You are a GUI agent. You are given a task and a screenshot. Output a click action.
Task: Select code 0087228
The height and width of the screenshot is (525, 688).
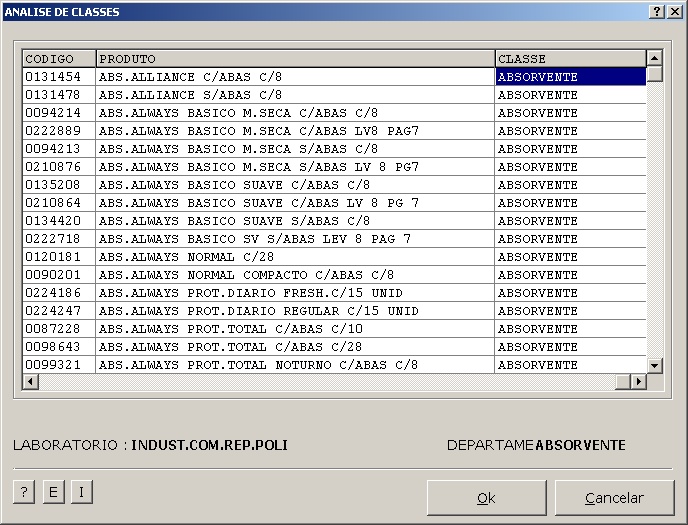59,329
